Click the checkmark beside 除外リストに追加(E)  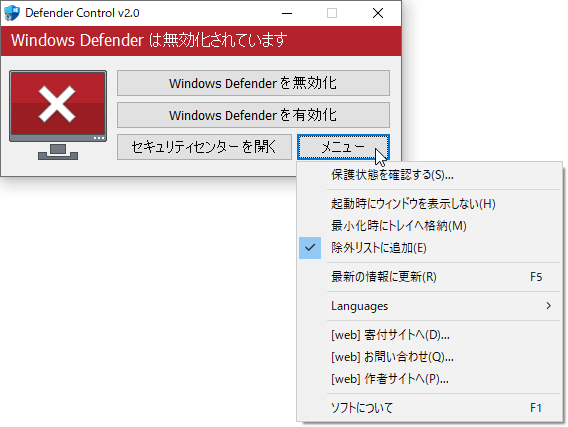point(310,248)
